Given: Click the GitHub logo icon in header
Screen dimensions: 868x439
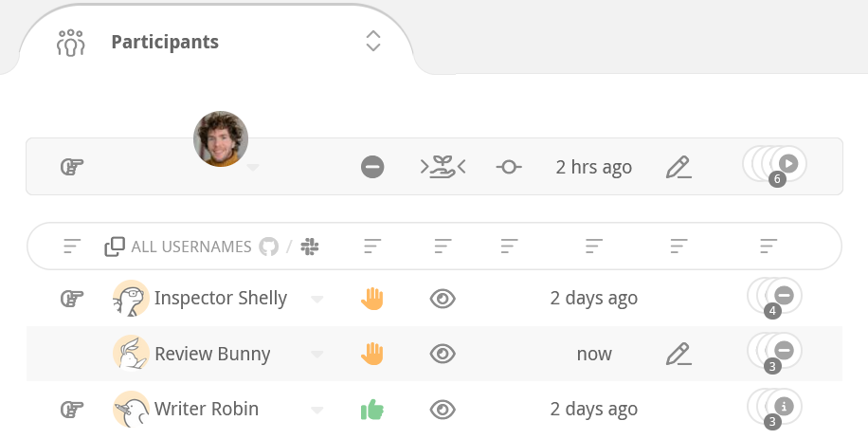Looking at the screenshot, I should pos(269,247).
